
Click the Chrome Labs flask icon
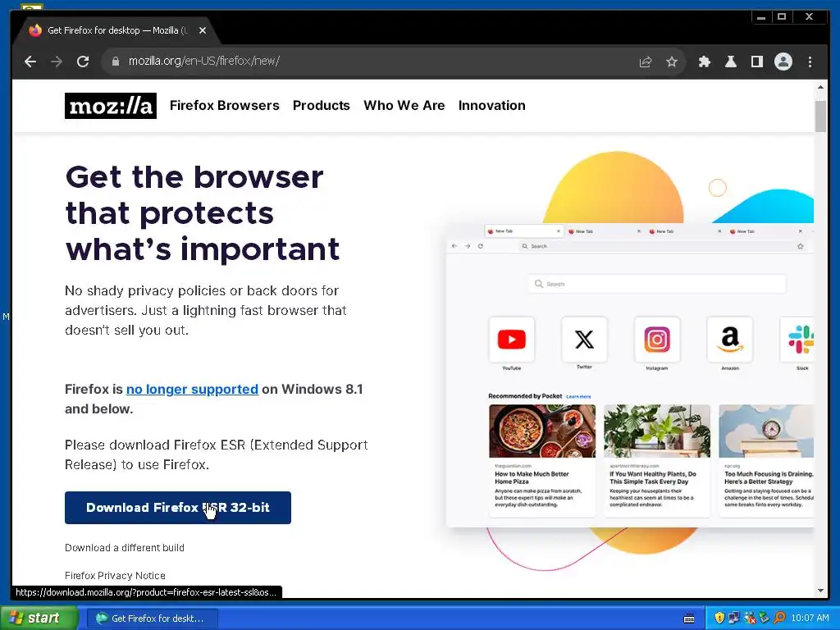click(731, 62)
